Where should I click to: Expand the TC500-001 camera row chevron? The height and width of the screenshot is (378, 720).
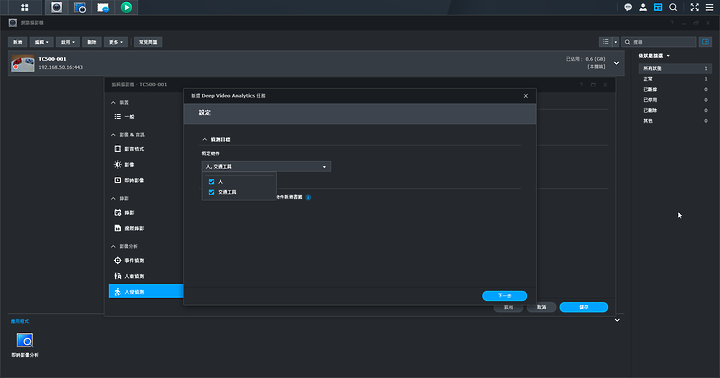tap(616, 63)
